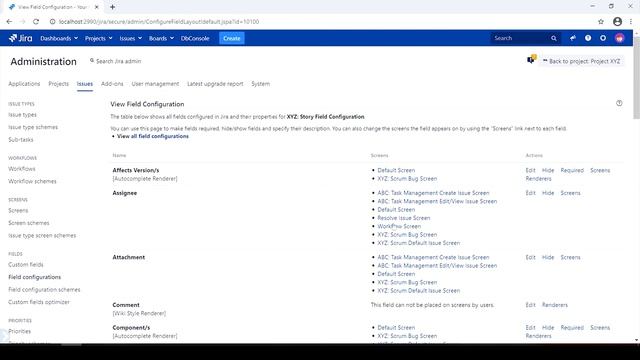Screen dimensions: 640x360
Task: Expand the Dashboards dropdown
Action: tap(59, 38)
